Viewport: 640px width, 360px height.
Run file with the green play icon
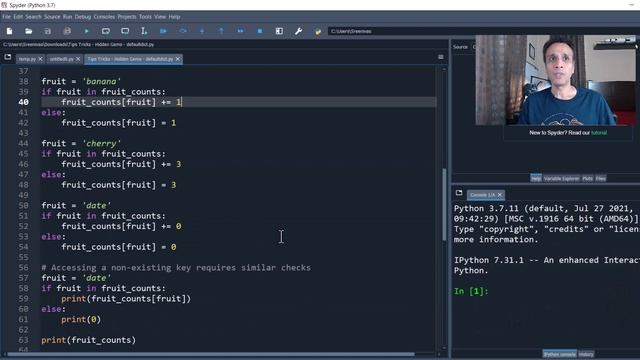pos(87,31)
